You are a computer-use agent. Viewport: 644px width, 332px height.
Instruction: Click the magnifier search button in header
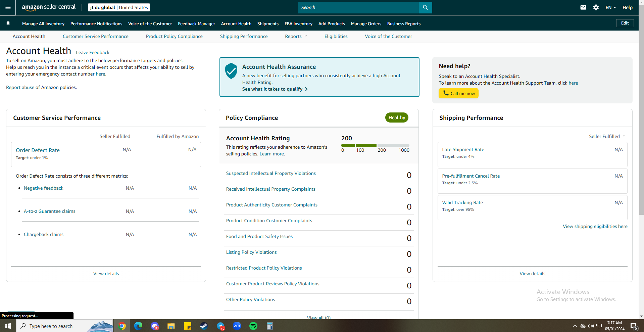point(425,7)
